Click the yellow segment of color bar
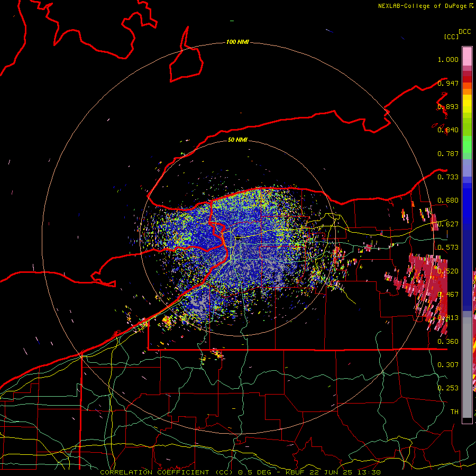476x476 pixels. point(467,104)
